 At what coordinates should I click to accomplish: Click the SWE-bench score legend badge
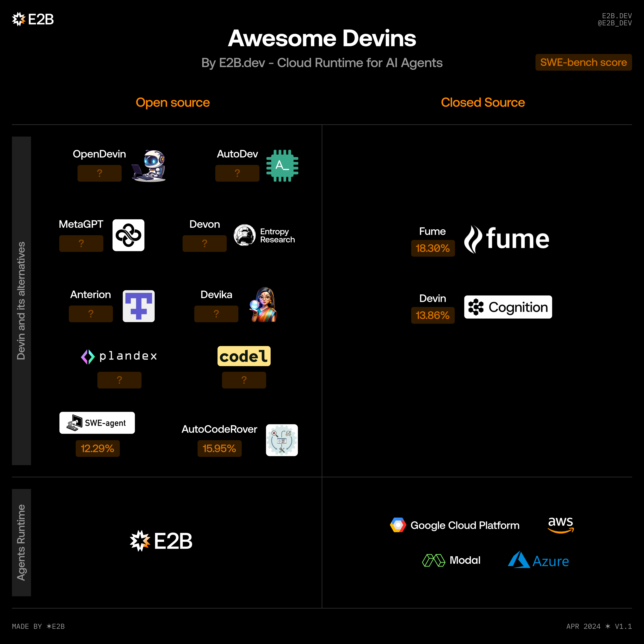click(x=583, y=62)
